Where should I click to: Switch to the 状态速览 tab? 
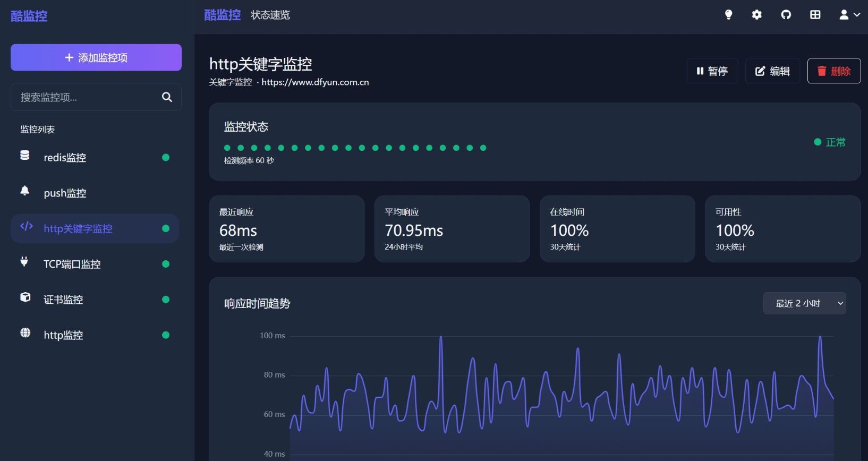click(270, 15)
